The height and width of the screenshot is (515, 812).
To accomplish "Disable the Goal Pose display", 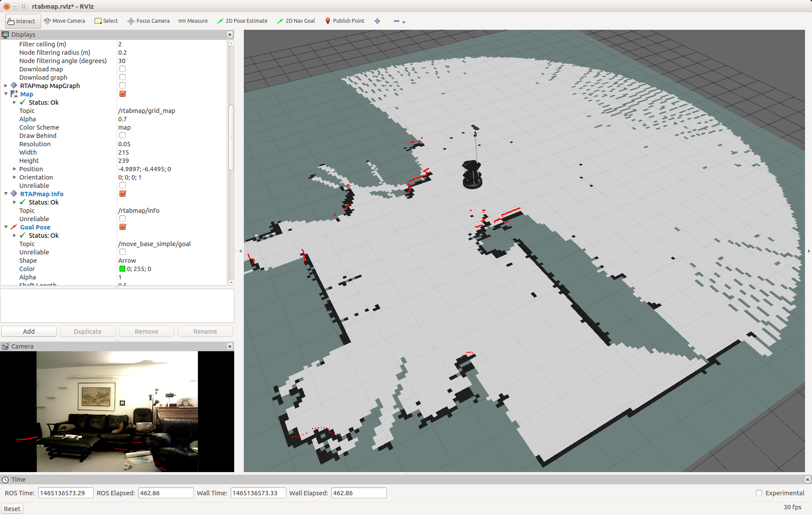I will pos(123,227).
